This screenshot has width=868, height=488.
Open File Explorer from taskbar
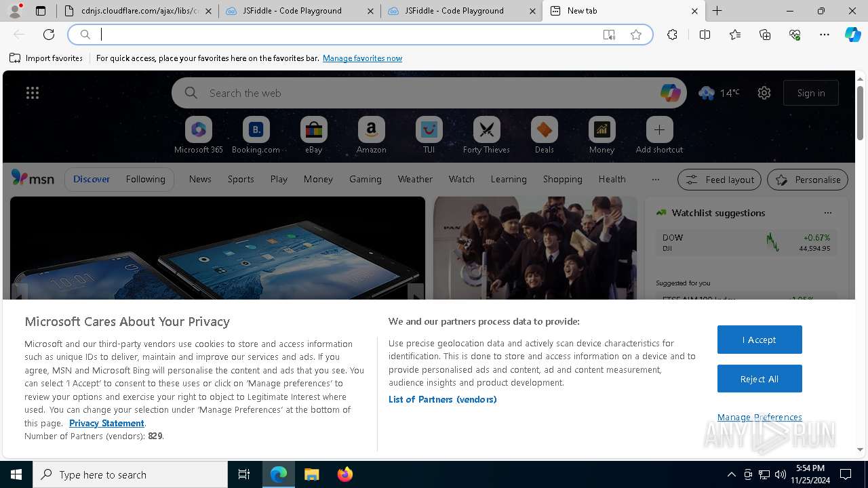click(x=311, y=474)
